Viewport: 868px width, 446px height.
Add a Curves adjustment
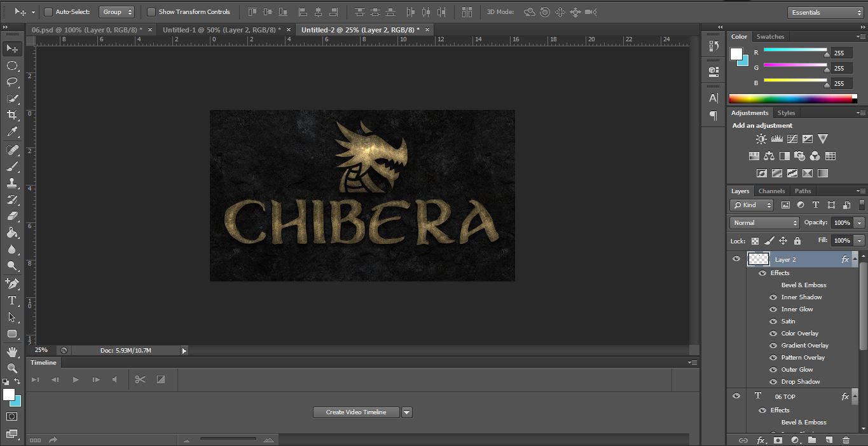pos(792,139)
